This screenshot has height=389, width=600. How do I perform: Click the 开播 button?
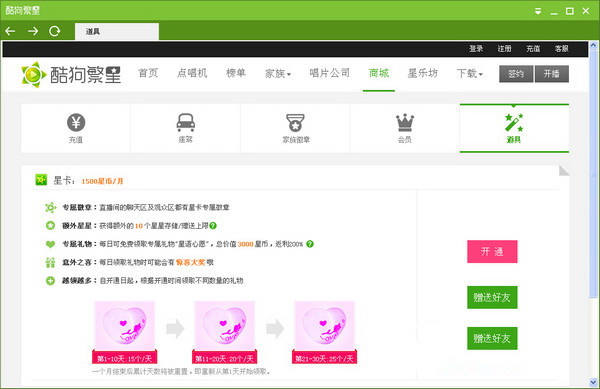[x=552, y=74]
